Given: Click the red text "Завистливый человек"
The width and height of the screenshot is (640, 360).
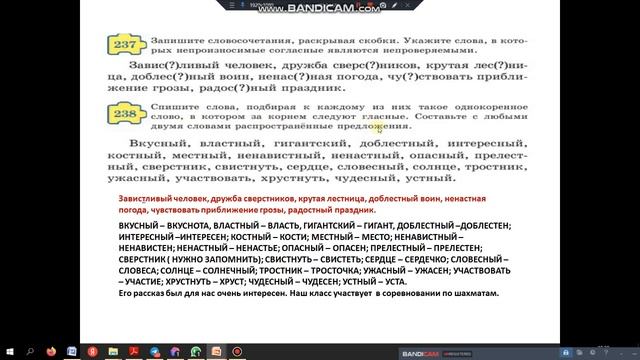Looking at the screenshot, I should coord(163,199).
